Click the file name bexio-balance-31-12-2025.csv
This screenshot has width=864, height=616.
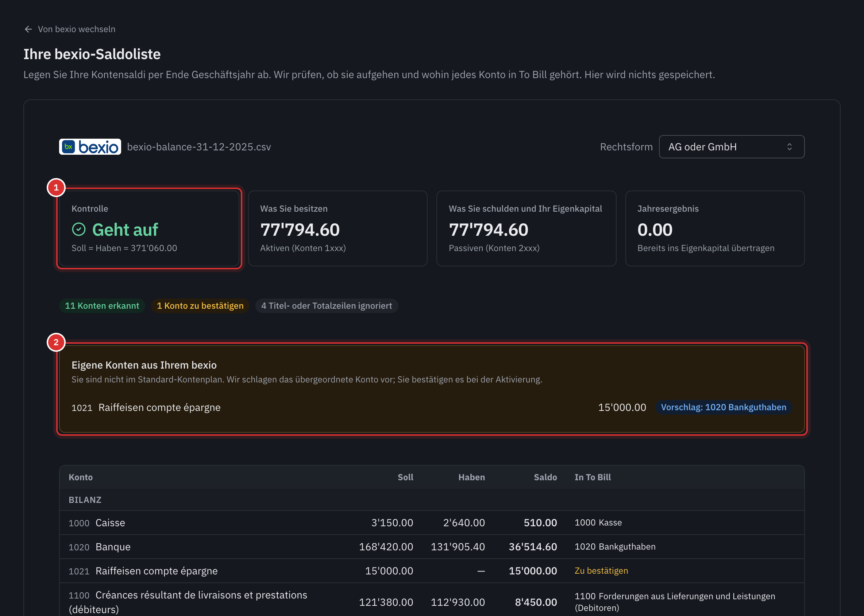[x=199, y=147]
